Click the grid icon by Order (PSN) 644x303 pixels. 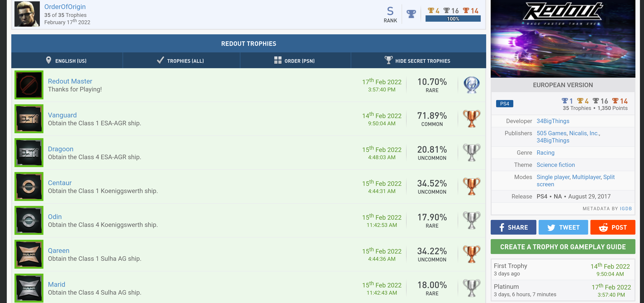coord(277,60)
